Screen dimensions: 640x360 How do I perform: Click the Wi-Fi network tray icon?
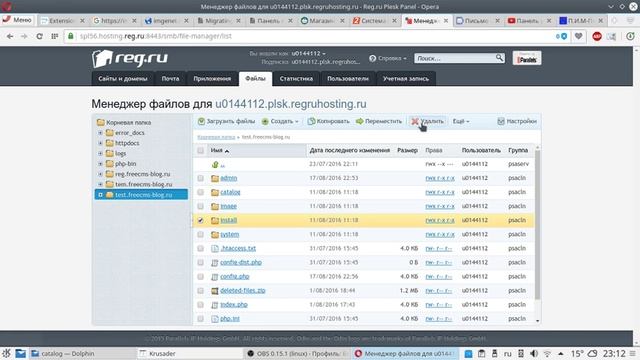(x=547, y=353)
